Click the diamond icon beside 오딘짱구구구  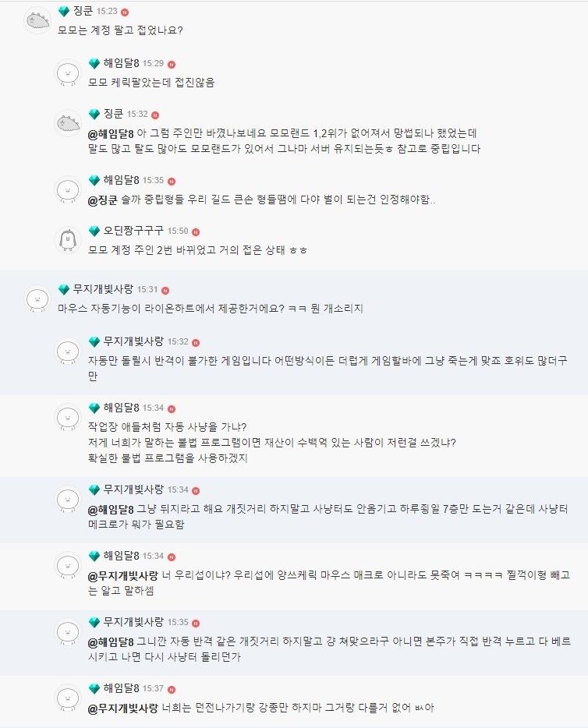[x=94, y=231]
